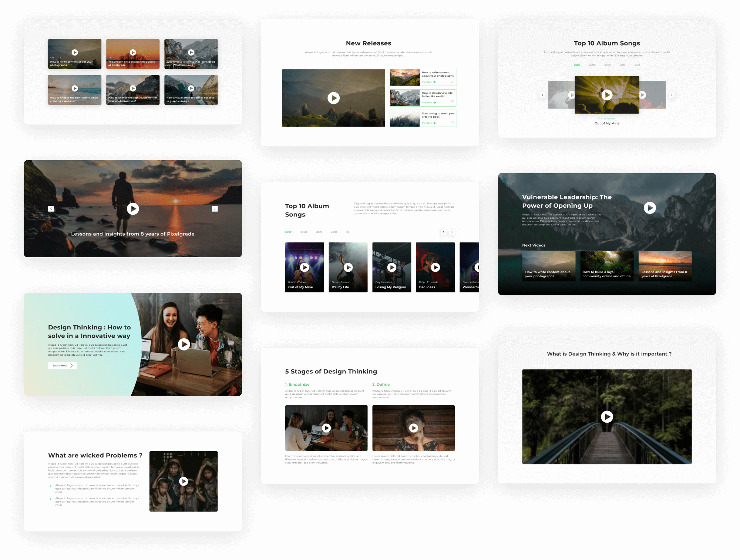Image resolution: width=740 pixels, height=560 pixels.
Task: Select 2009 tab in left-aligned Top 10 Album list
Action: pos(319,232)
